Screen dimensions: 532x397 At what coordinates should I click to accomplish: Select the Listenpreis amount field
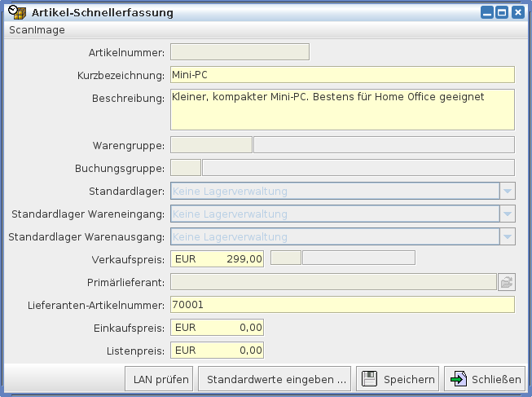point(217,351)
